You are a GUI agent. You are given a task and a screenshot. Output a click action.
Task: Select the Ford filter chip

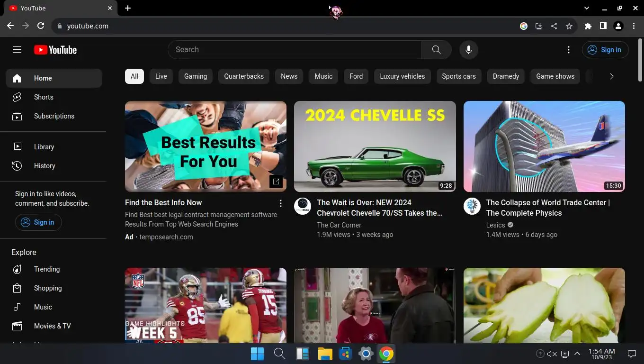(x=356, y=76)
